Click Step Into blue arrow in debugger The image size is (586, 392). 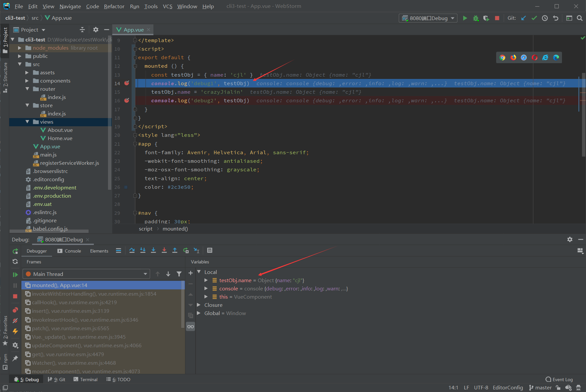[153, 251]
